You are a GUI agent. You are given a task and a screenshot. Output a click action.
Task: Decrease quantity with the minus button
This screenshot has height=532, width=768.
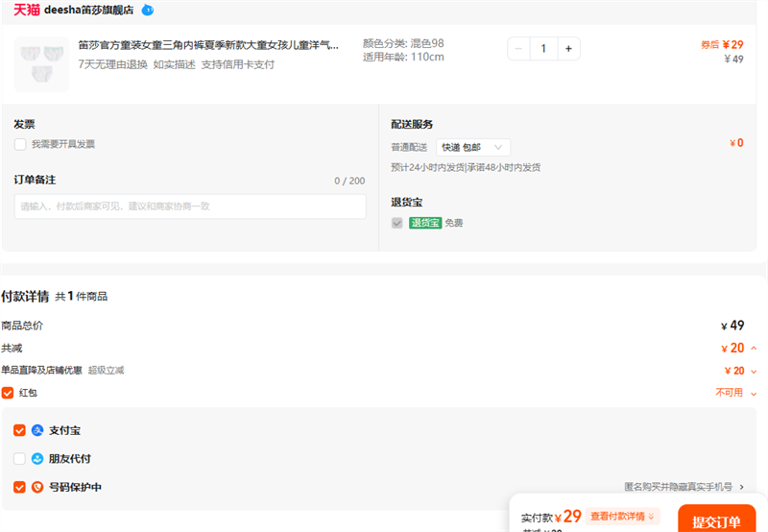point(519,48)
